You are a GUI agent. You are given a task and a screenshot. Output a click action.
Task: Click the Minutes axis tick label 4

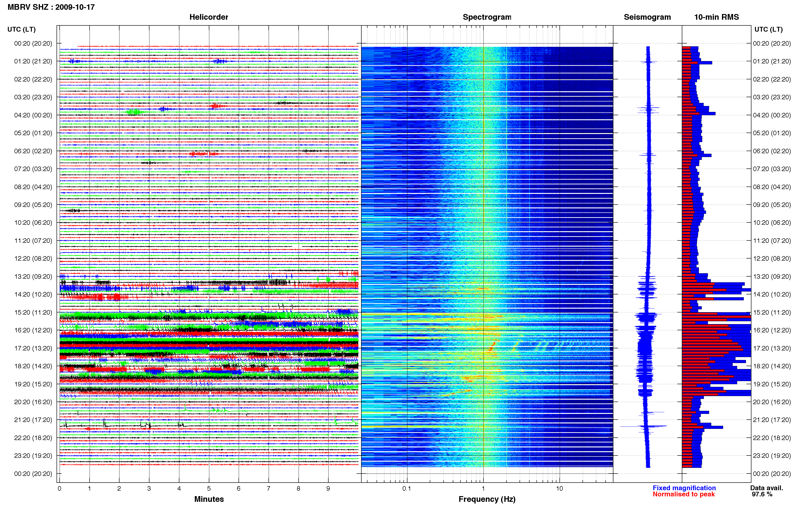tap(179, 489)
